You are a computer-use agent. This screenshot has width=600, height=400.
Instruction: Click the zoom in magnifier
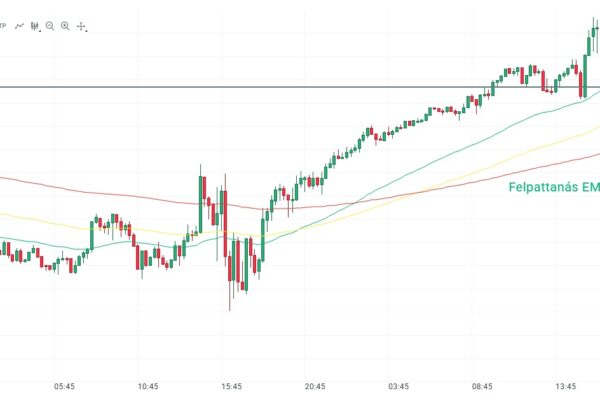pyautogui.click(x=64, y=25)
